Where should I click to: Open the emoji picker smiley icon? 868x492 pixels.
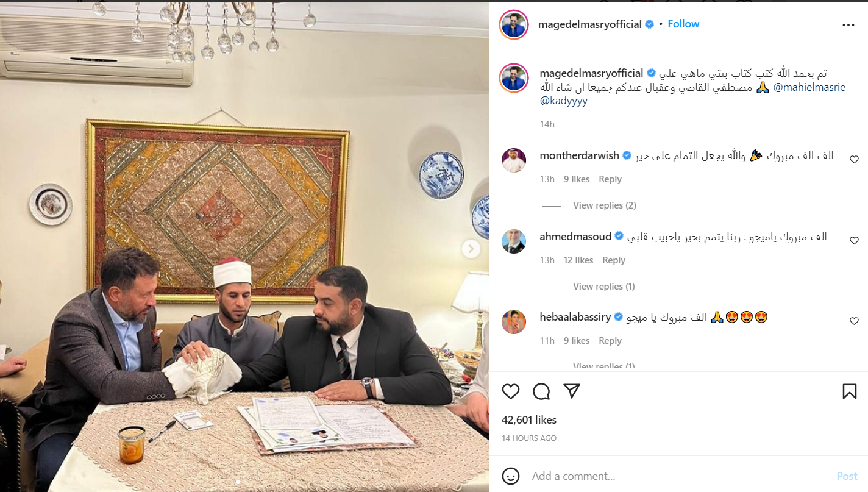tap(511, 476)
